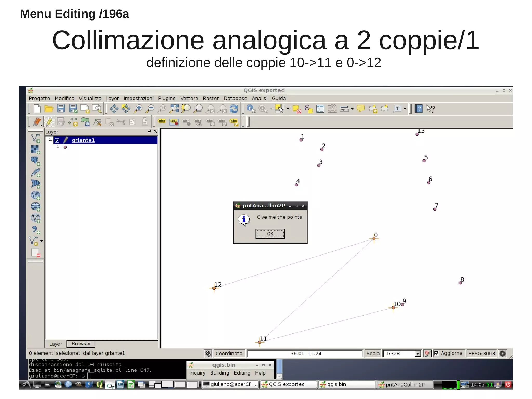Click the Help contents icon
Screen dimensions: 532x399
click(x=419, y=109)
